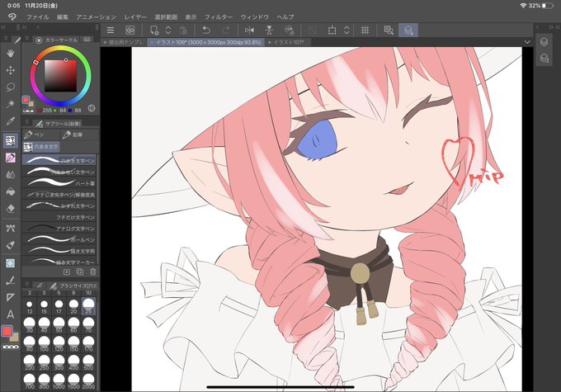Click the Undo arrow in the command bar
The width and height of the screenshot is (561, 392).
coord(206,31)
